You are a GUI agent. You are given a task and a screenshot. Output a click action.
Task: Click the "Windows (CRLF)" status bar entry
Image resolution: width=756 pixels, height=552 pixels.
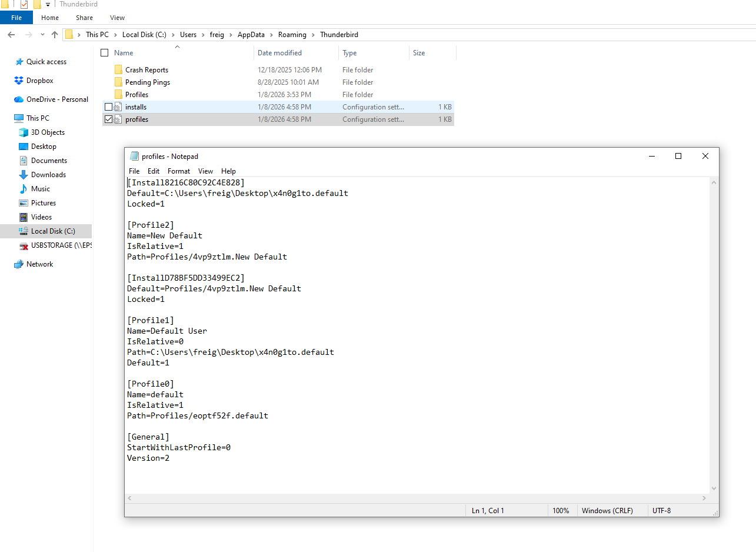coord(607,511)
